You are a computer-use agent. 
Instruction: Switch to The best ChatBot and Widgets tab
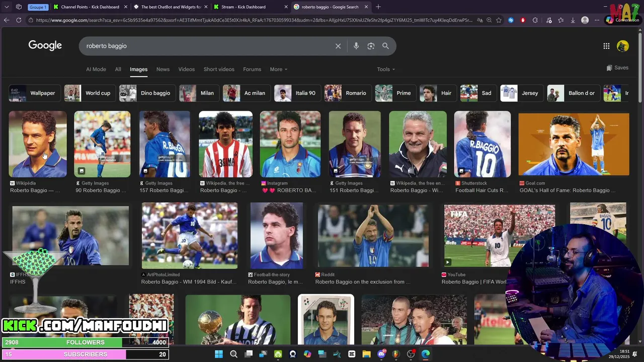(x=170, y=7)
